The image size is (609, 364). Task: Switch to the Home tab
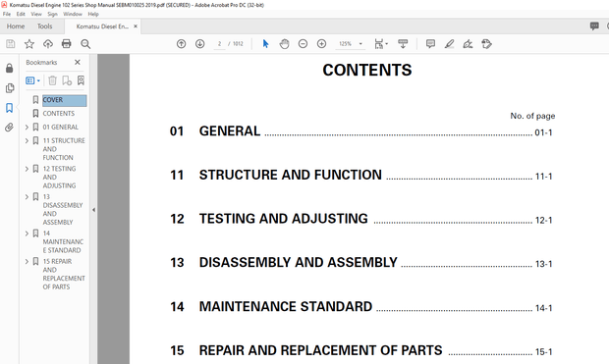(x=16, y=26)
